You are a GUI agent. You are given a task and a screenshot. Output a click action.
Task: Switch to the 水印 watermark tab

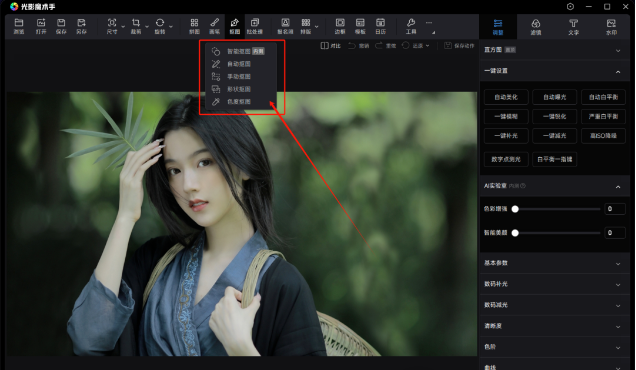tap(611, 27)
